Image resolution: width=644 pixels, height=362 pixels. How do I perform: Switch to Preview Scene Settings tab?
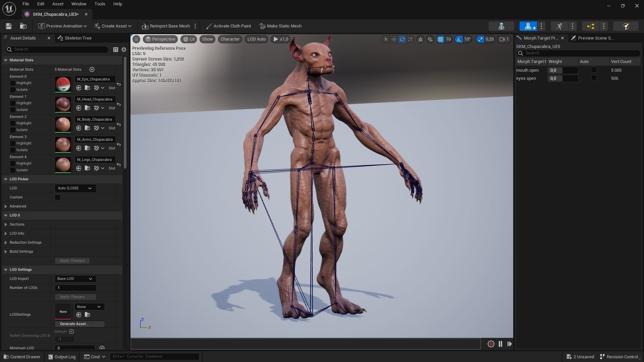[x=592, y=38]
